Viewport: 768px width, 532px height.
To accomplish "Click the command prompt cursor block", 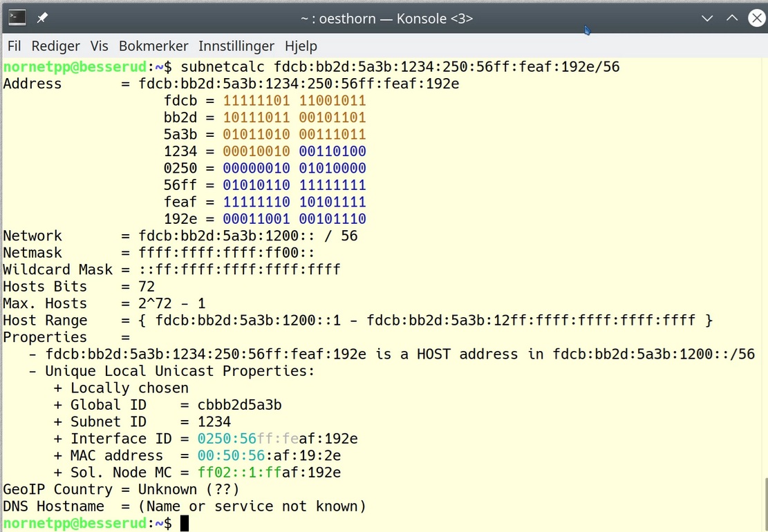I will click(184, 523).
